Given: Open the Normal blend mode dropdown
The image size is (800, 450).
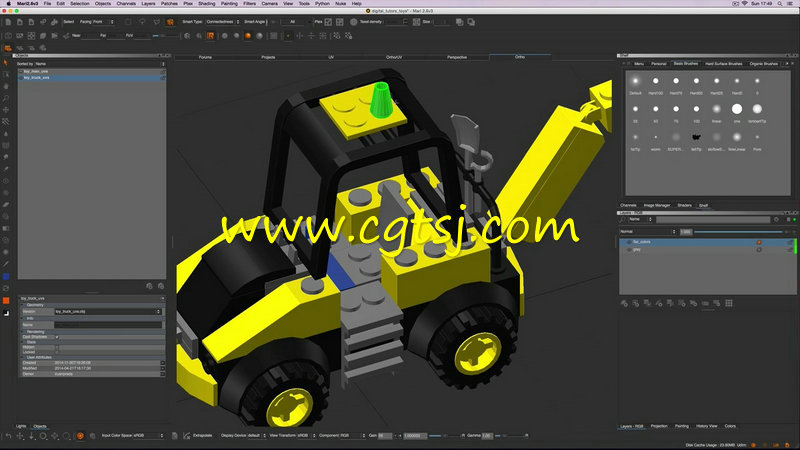Looking at the screenshot, I should point(647,232).
